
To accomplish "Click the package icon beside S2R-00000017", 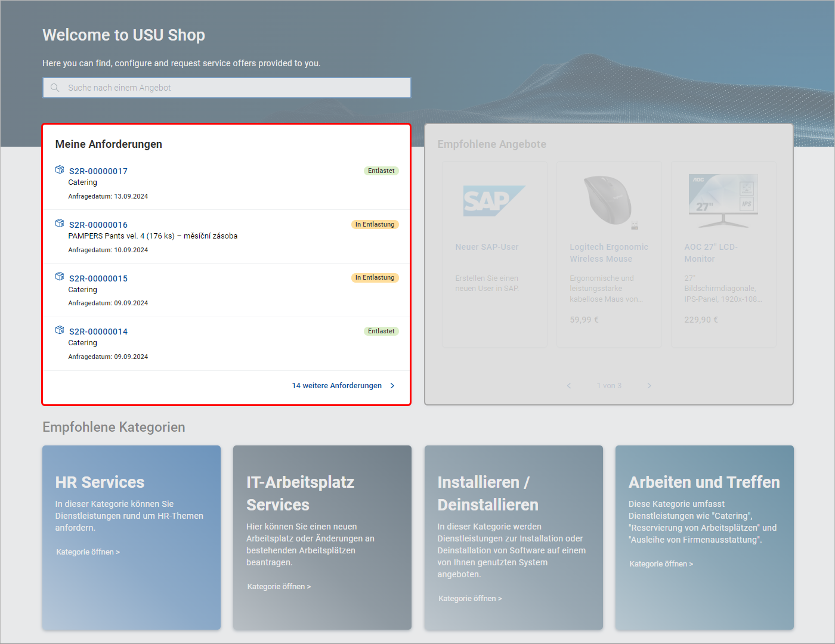I will click(x=60, y=170).
